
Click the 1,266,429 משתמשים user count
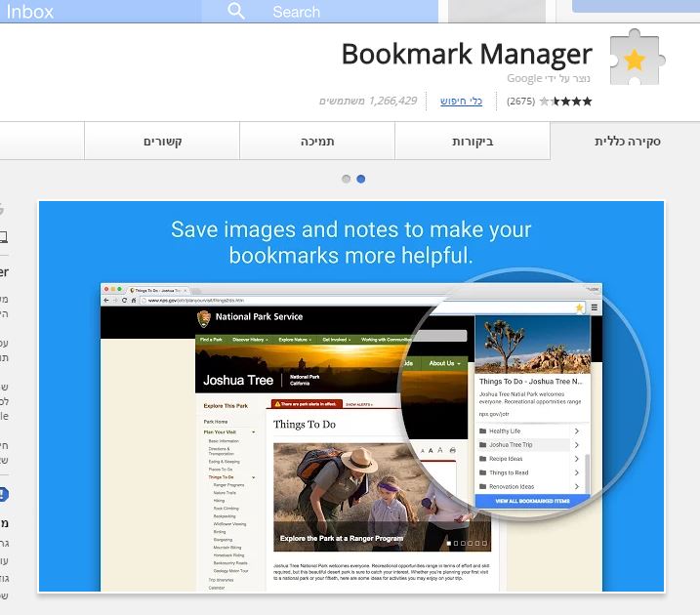click(368, 101)
